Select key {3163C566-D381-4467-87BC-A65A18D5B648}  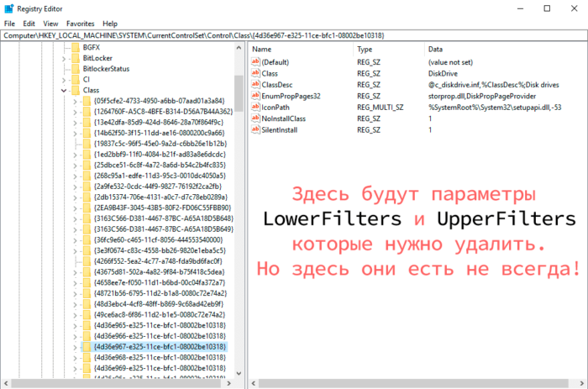[164, 218]
